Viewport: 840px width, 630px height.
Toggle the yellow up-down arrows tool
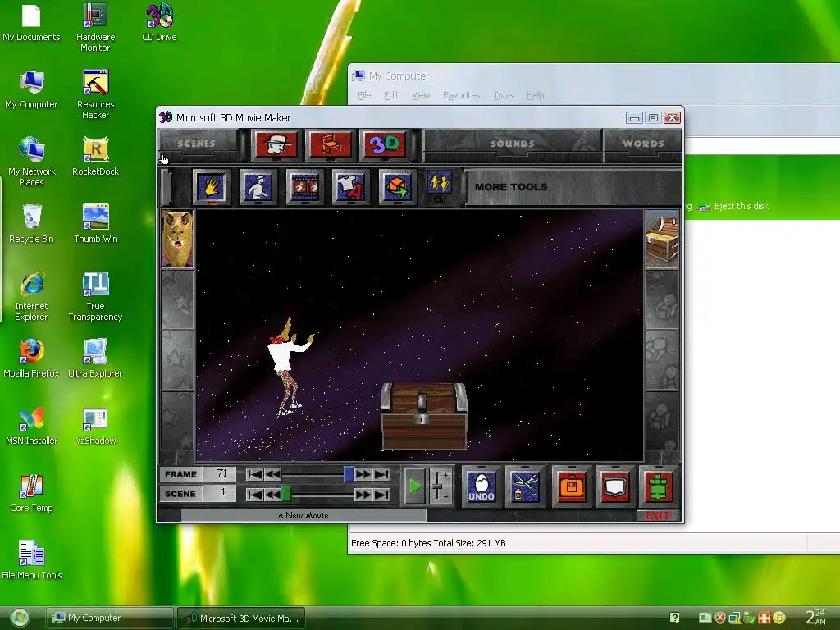pos(439,185)
